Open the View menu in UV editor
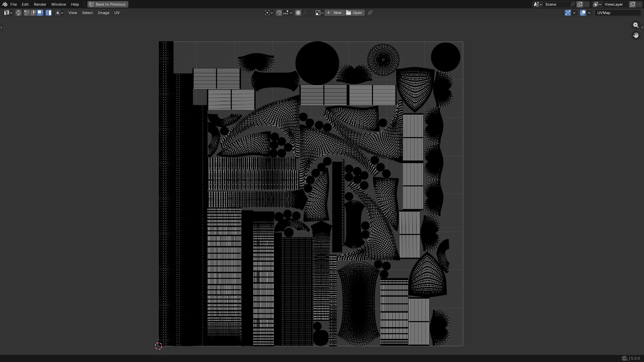The height and width of the screenshot is (362, 644). pyautogui.click(x=73, y=13)
